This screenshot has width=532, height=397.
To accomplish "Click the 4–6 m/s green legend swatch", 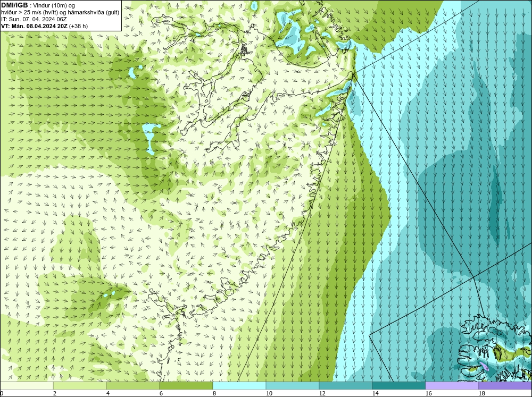I will tap(133, 385).
